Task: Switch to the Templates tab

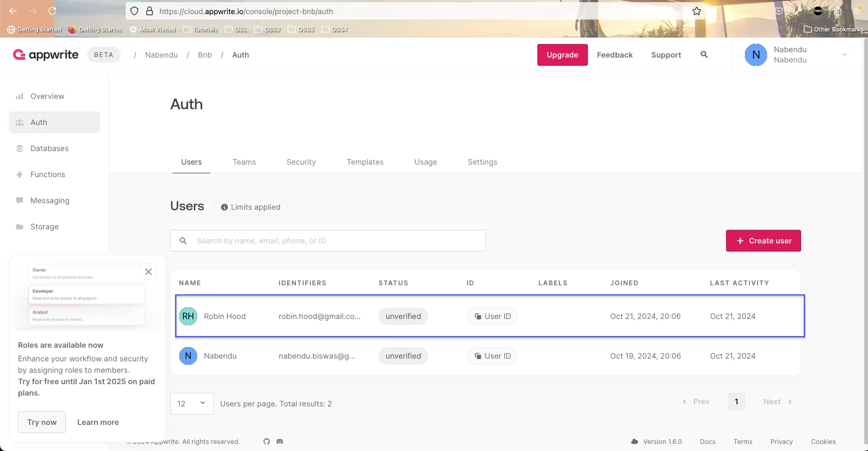Action: coord(365,162)
